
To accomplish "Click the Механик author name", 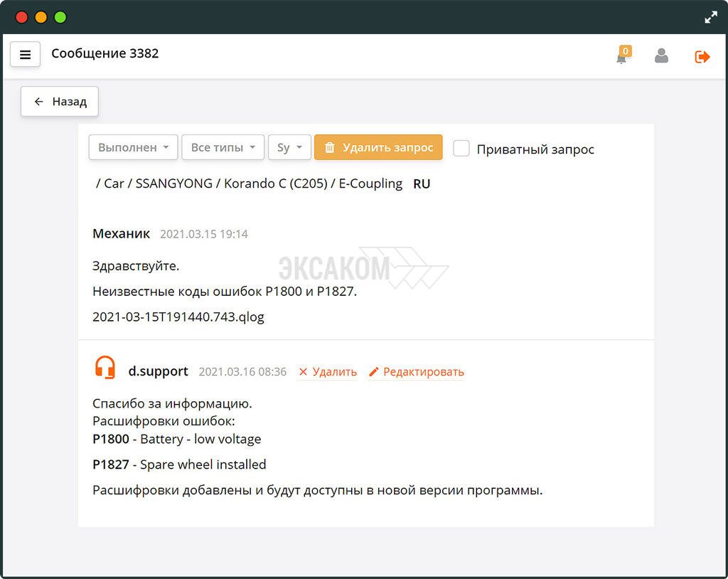I will pyautogui.click(x=122, y=234).
